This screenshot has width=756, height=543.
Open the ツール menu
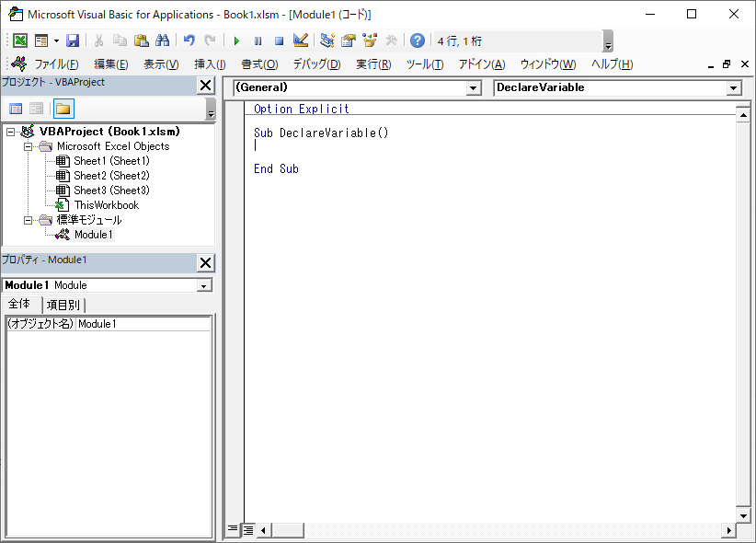click(425, 64)
